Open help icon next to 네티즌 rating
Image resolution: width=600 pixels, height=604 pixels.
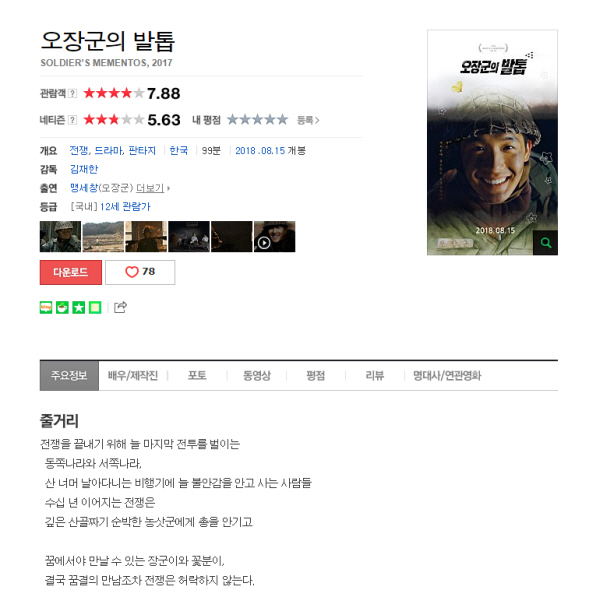(x=72, y=120)
